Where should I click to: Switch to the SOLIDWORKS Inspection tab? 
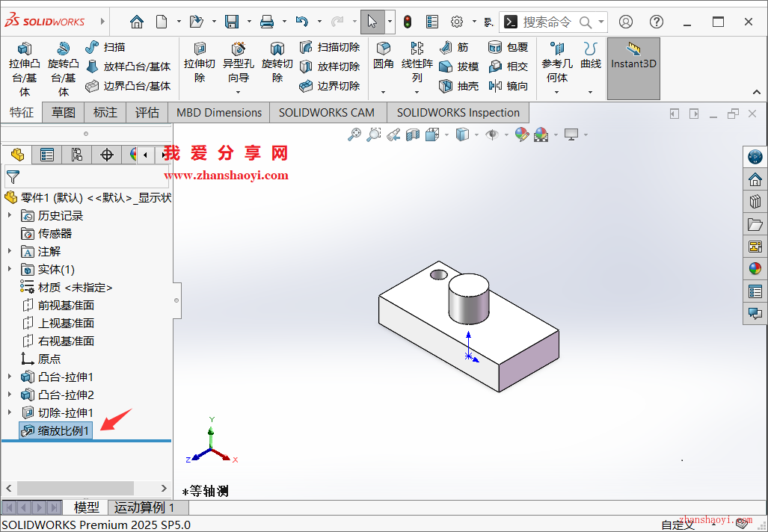coord(458,113)
